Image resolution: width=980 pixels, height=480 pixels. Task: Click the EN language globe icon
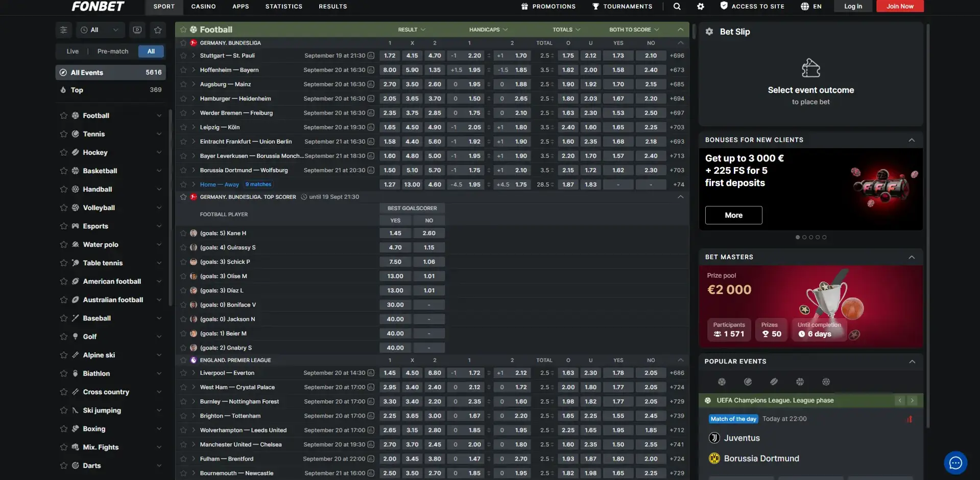[805, 6]
